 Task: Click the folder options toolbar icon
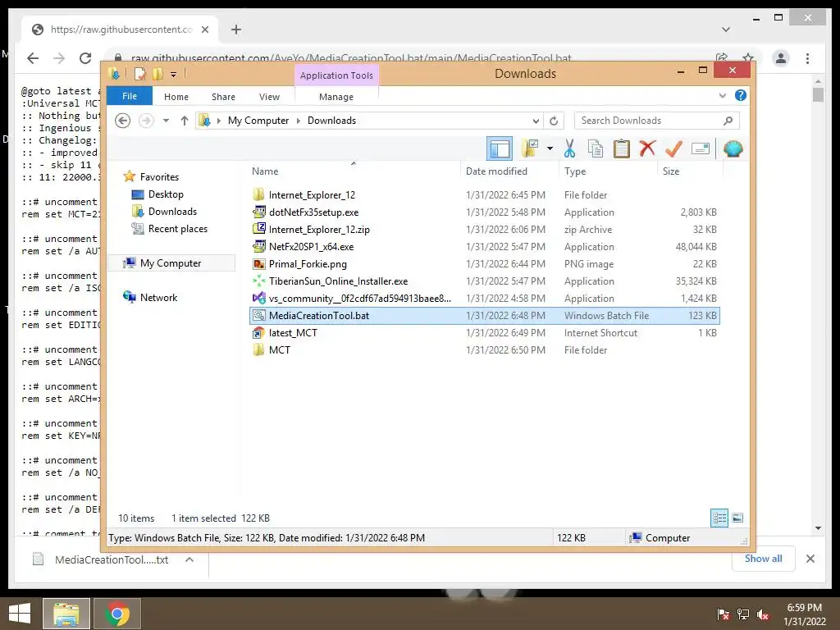[530, 148]
